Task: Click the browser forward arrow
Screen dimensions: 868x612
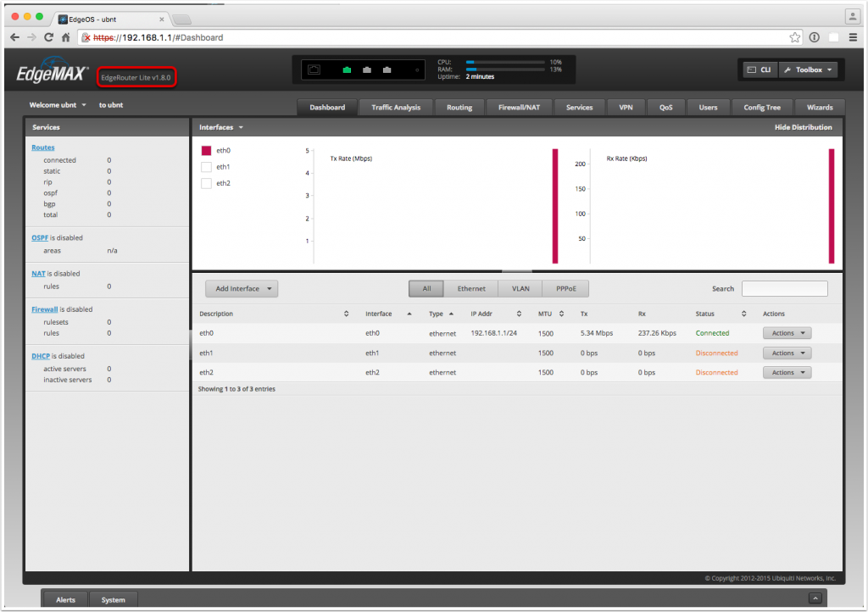Action: click(31, 37)
